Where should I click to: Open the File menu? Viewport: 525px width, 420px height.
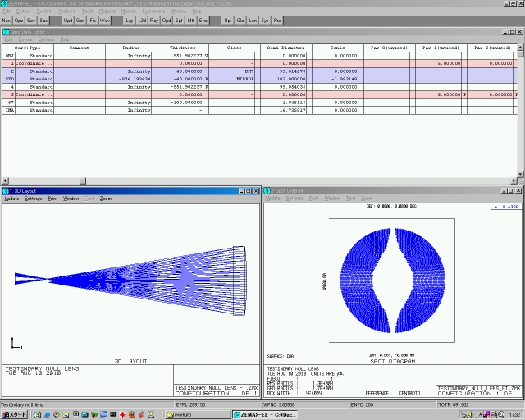[x=7, y=11]
